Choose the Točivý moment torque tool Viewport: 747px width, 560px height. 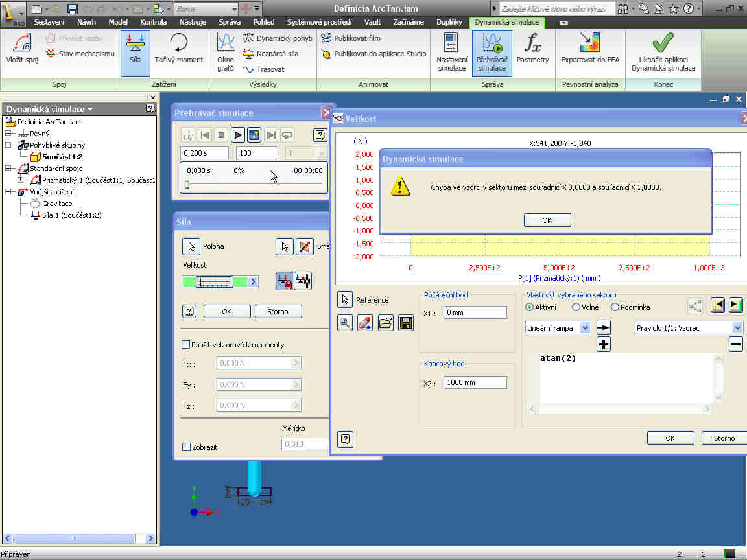[179, 49]
